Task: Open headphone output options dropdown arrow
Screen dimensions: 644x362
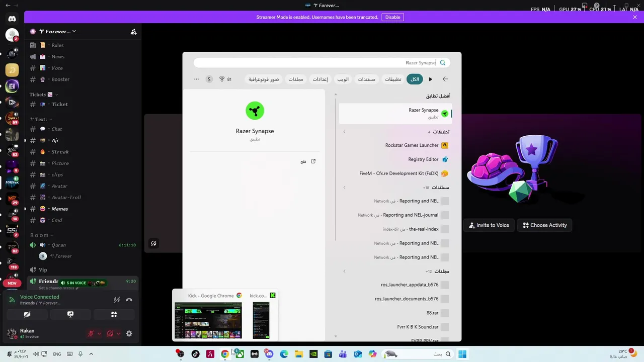Action: click(x=118, y=333)
